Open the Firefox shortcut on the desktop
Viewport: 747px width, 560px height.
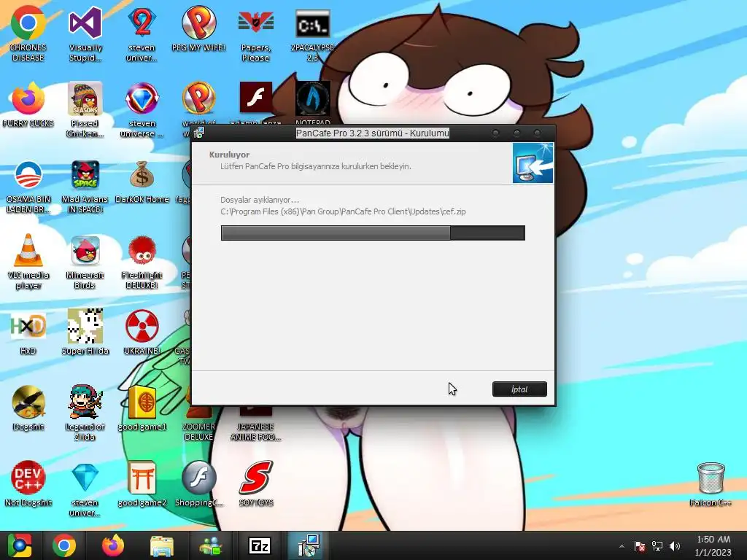click(28, 98)
